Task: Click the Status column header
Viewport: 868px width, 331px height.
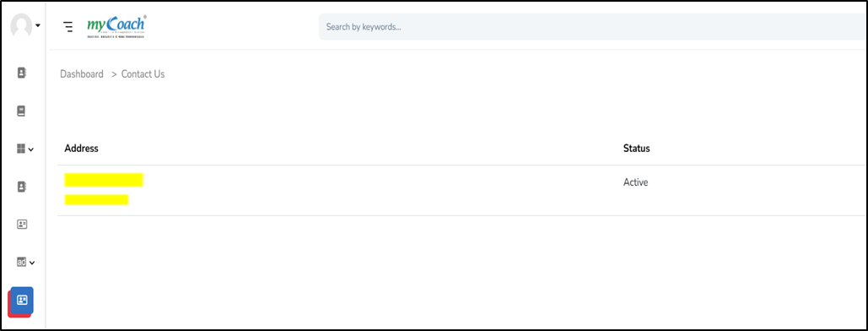Action: click(x=637, y=149)
